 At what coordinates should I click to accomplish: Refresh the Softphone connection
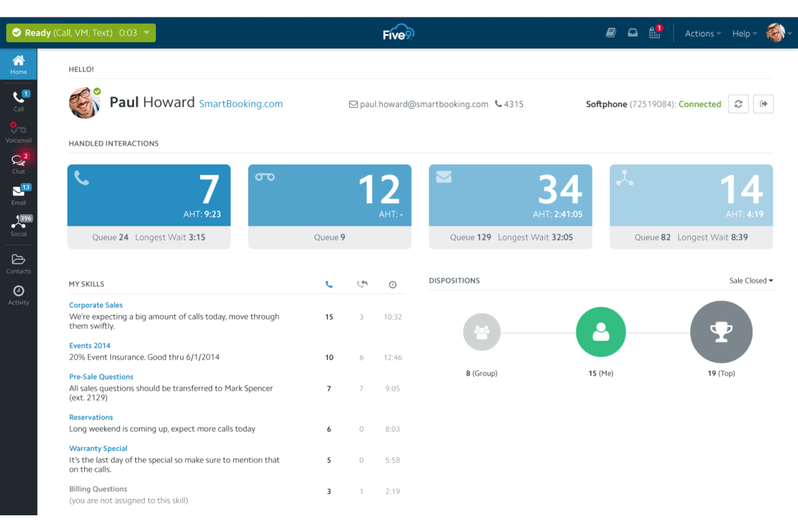point(738,103)
